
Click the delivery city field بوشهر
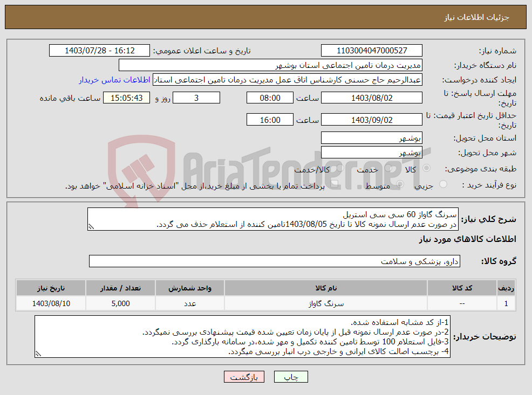tap(372, 153)
